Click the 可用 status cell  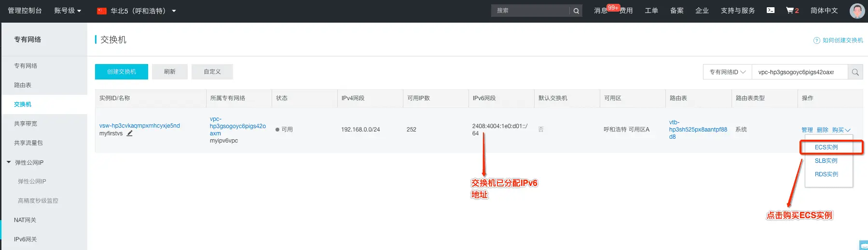point(284,130)
